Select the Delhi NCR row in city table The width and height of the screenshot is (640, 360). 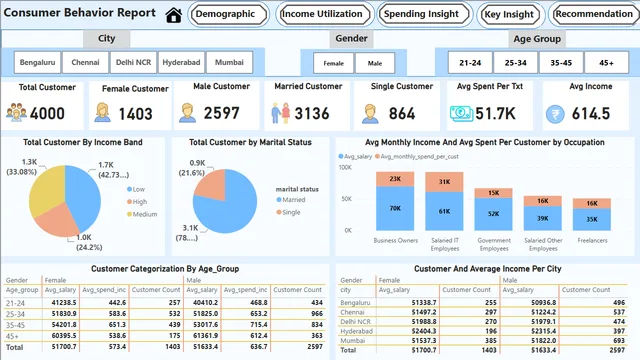point(482,322)
